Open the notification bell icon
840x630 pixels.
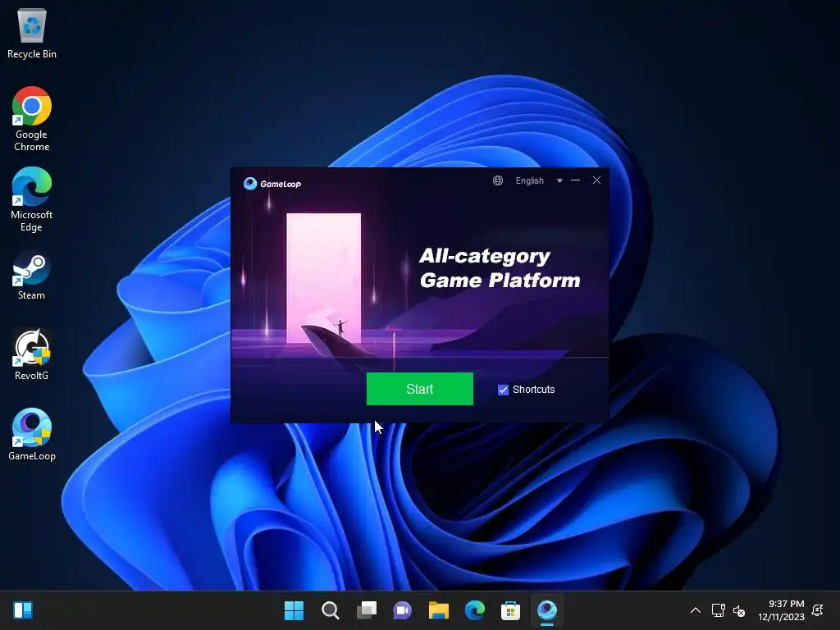[x=818, y=610]
